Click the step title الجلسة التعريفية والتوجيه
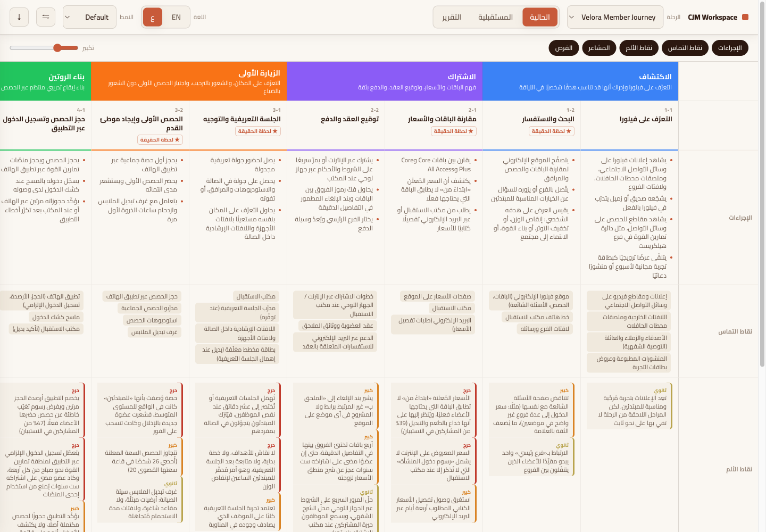 coord(242,119)
